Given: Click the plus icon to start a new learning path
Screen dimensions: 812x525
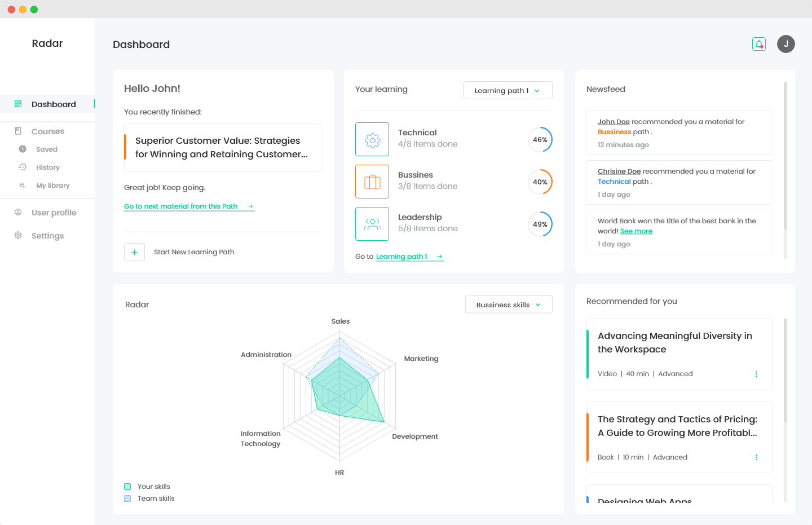Looking at the screenshot, I should 134,252.
